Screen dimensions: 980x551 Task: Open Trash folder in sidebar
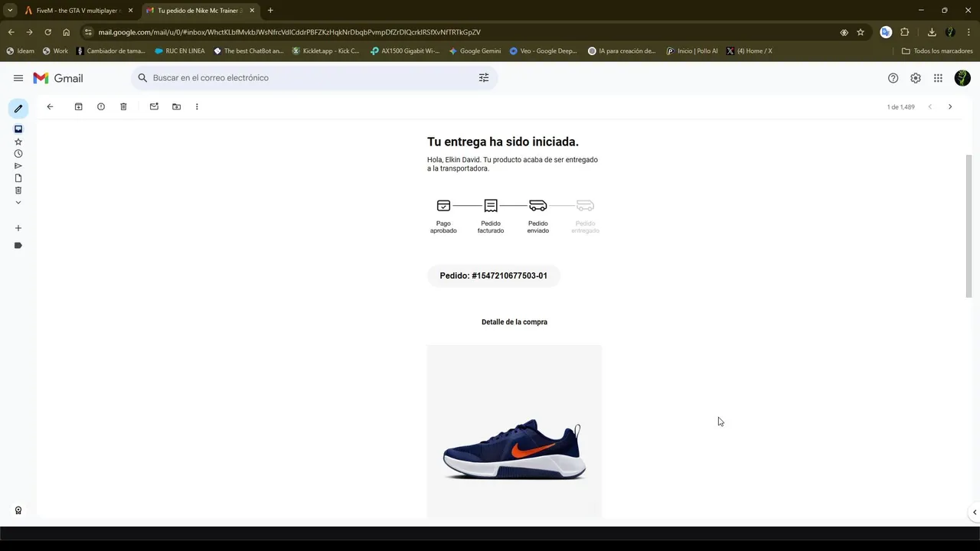click(x=18, y=191)
